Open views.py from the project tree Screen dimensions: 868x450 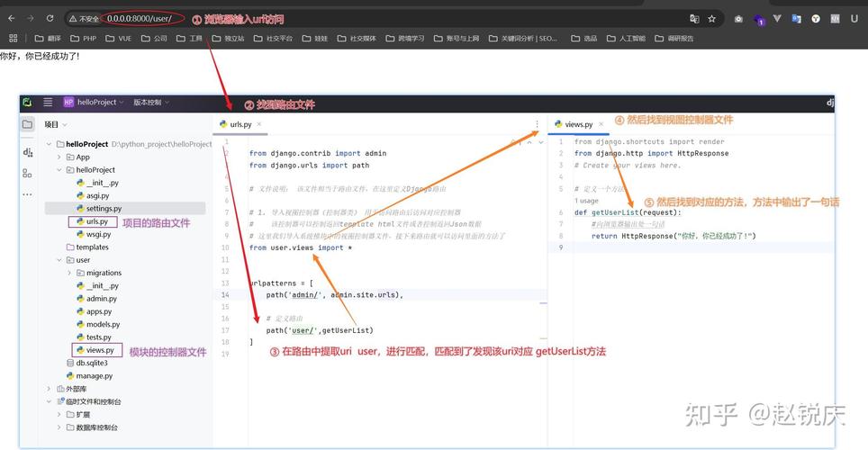click(x=95, y=350)
